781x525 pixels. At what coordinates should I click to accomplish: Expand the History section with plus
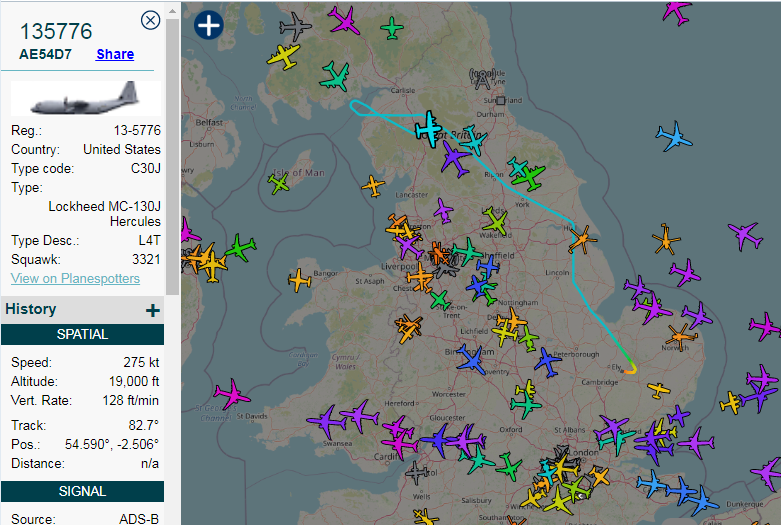point(153,310)
